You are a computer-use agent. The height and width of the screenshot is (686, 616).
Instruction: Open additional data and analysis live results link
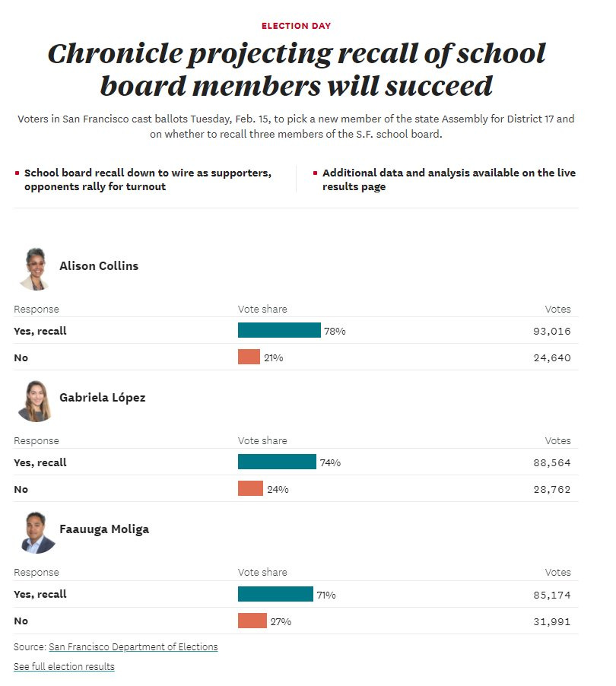(449, 179)
